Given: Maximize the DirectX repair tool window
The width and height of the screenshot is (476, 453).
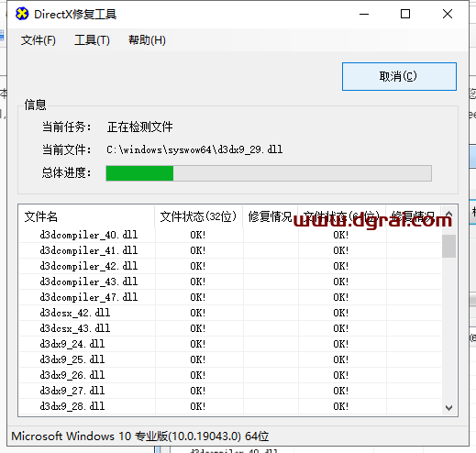Looking at the screenshot, I should point(405,14).
